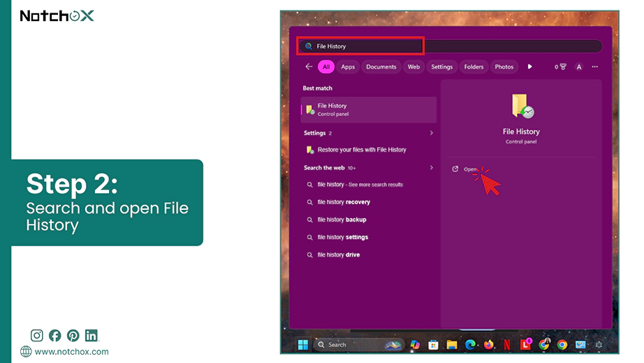
Task: Open the LinkedIn social link
Action: point(92,336)
